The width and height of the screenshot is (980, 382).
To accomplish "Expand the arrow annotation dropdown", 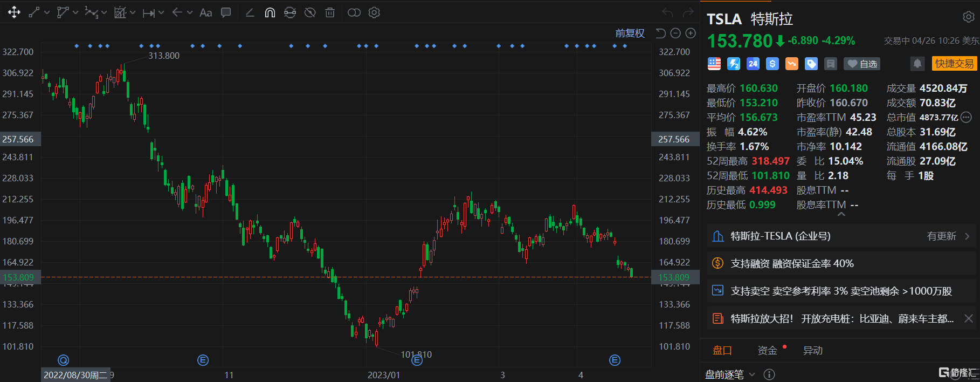I will 190,12.
